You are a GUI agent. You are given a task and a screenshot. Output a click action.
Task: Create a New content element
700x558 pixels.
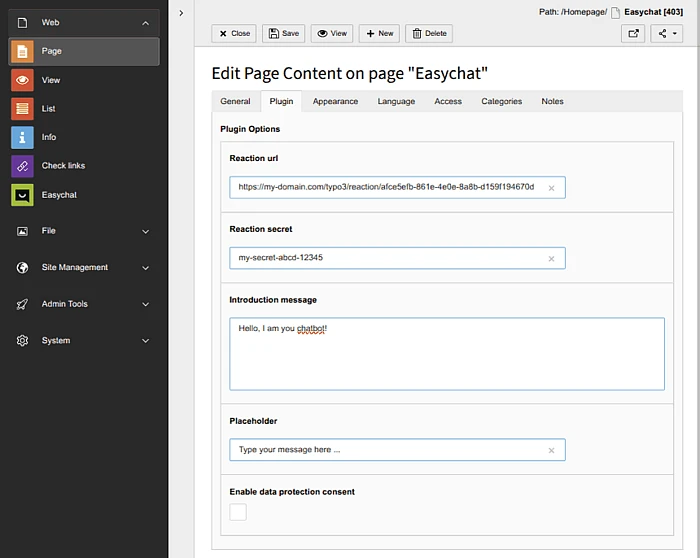point(379,33)
